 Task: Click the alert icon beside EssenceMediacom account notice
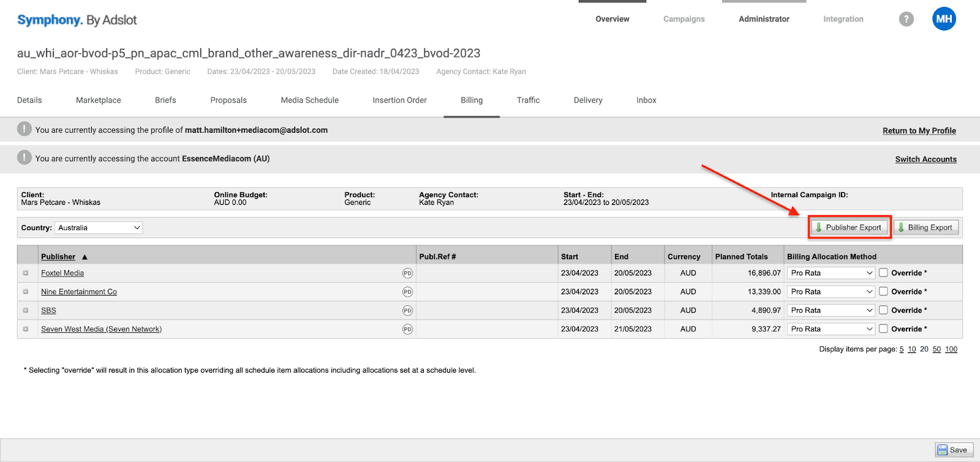click(24, 158)
